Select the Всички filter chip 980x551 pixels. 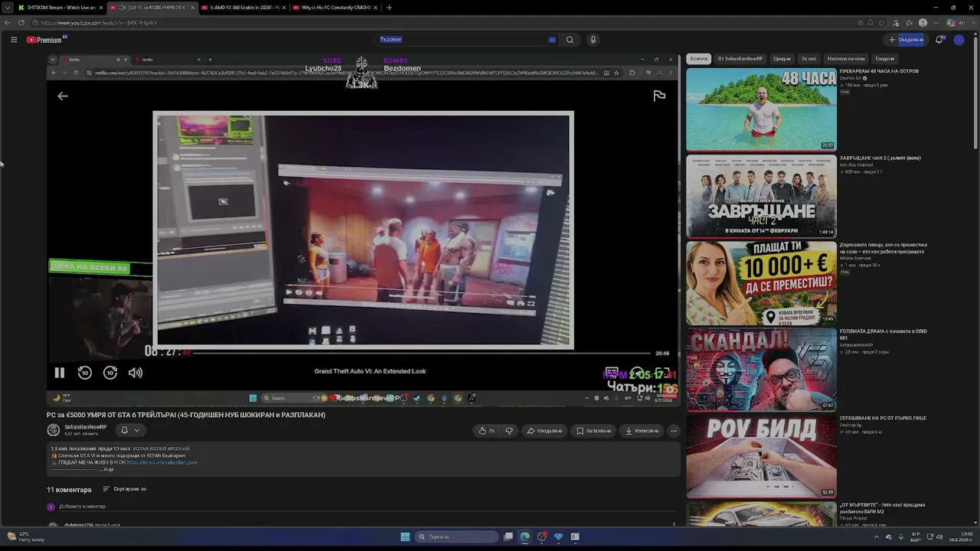pos(698,59)
